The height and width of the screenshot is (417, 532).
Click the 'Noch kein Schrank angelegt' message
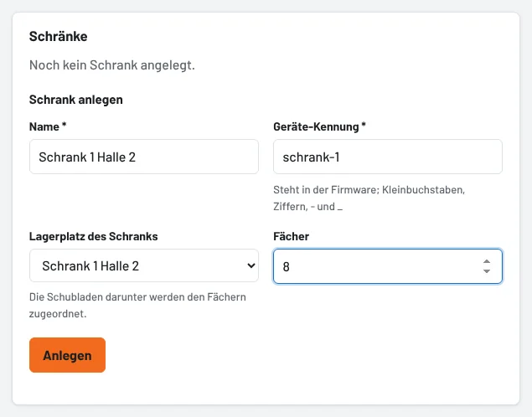tap(112, 65)
